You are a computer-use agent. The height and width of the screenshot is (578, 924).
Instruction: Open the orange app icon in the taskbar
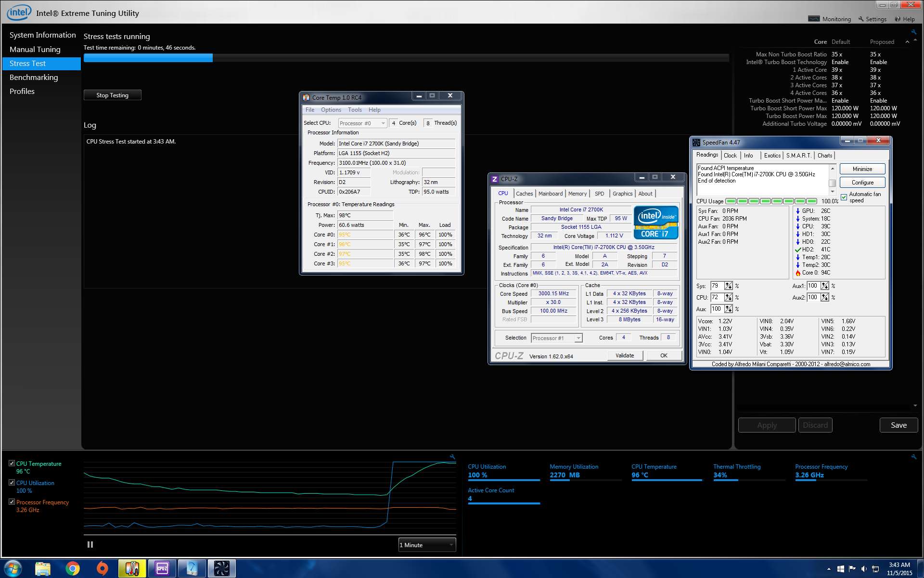[x=103, y=569]
